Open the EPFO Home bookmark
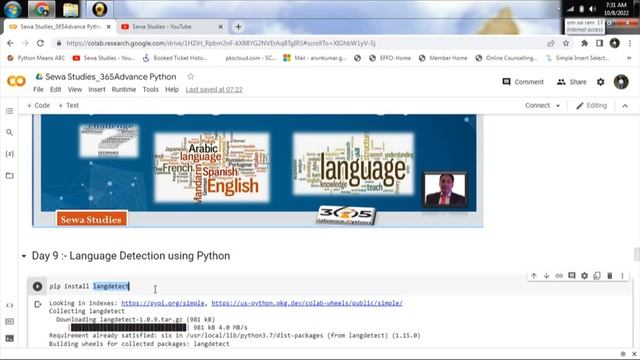Image resolution: width=640 pixels, height=360 pixels. coord(390,58)
